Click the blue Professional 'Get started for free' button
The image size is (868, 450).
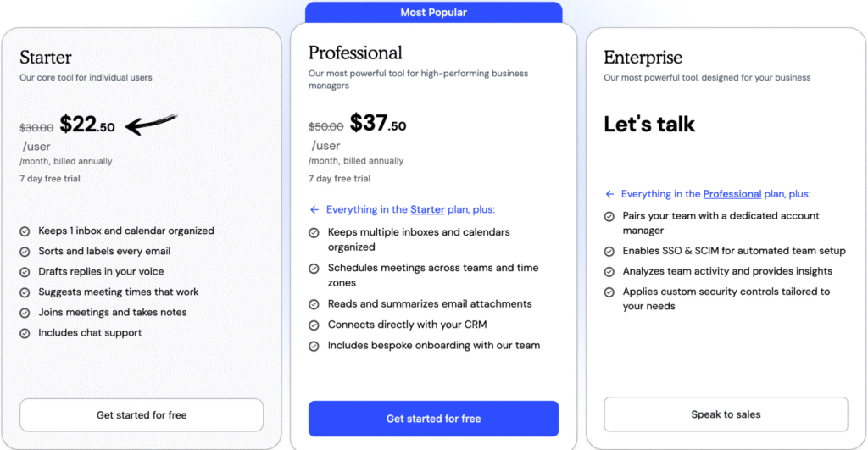(433, 419)
